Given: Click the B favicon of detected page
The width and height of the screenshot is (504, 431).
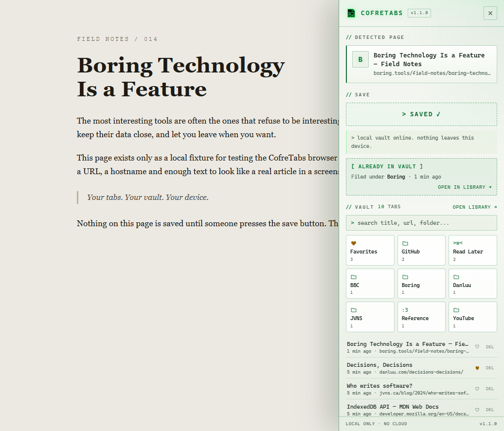Looking at the screenshot, I should pos(360,59).
